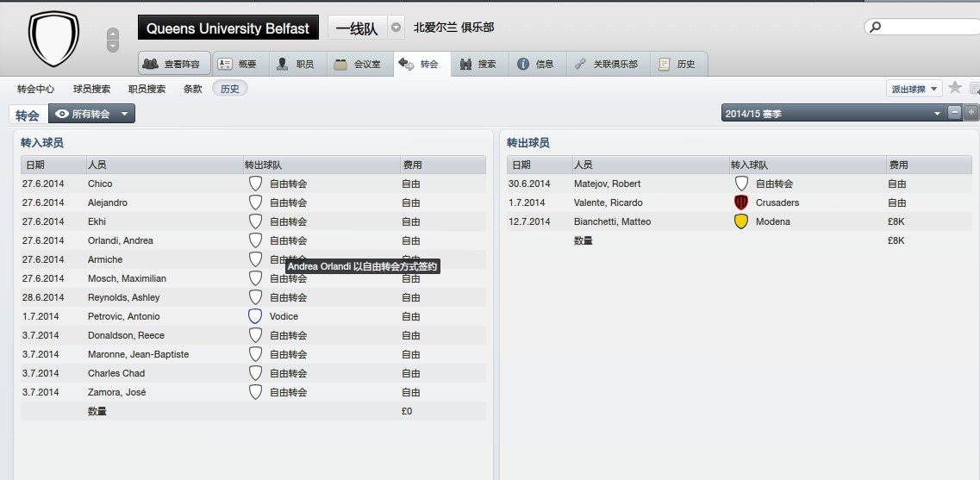Open the 所有转会 filter dropdown

pos(92,114)
